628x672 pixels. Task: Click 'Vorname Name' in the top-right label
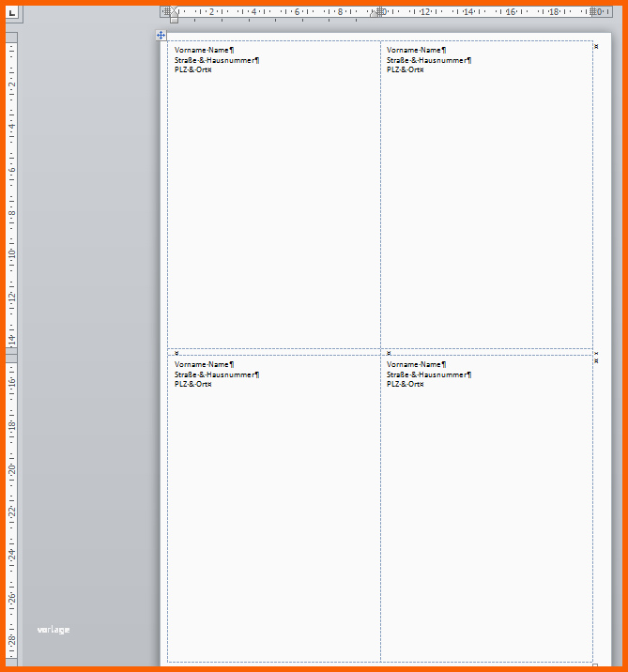click(x=414, y=50)
